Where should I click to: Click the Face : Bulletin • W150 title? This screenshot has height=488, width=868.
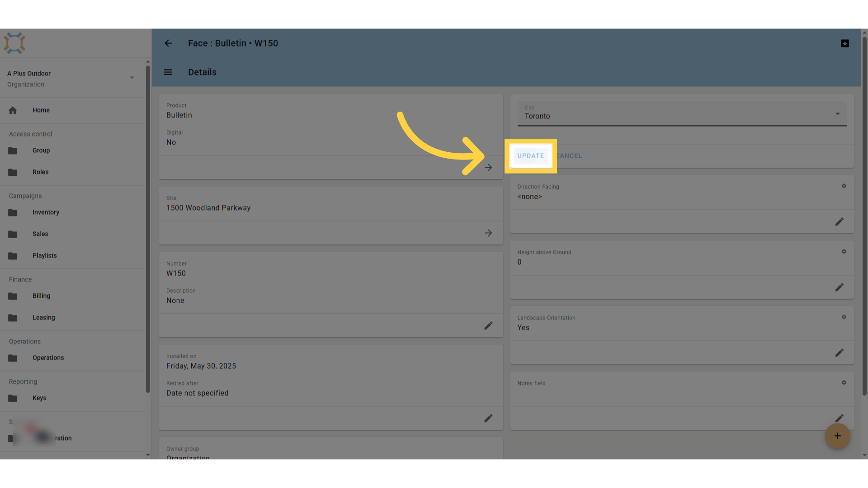(233, 43)
